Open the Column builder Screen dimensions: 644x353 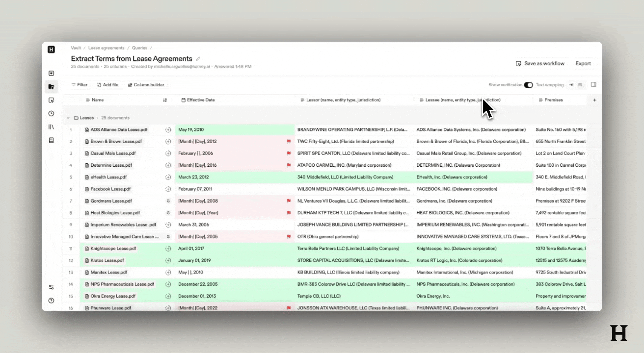[x=146, y=85]
